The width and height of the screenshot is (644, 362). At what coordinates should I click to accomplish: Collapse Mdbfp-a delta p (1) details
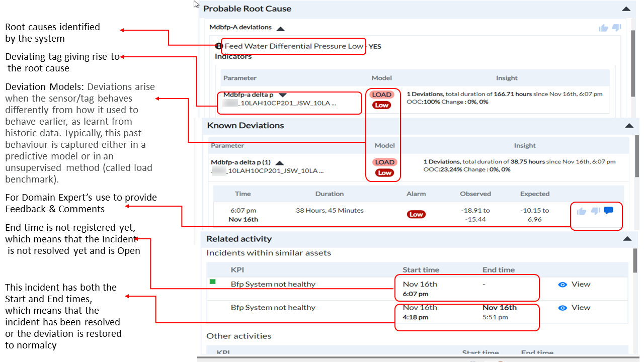click(280, 163)
